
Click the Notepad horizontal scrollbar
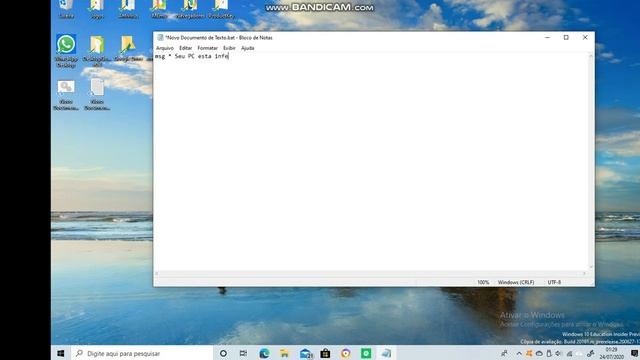371,273
